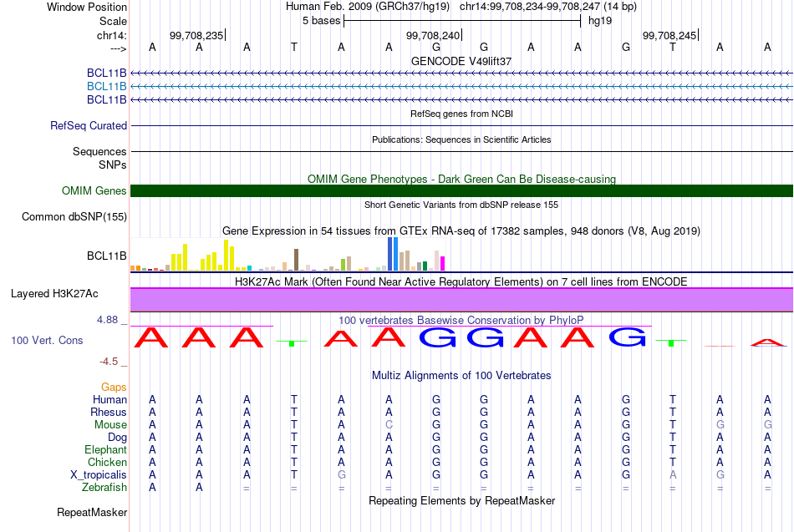Click the RepeatMasker track label

(92, 512)
